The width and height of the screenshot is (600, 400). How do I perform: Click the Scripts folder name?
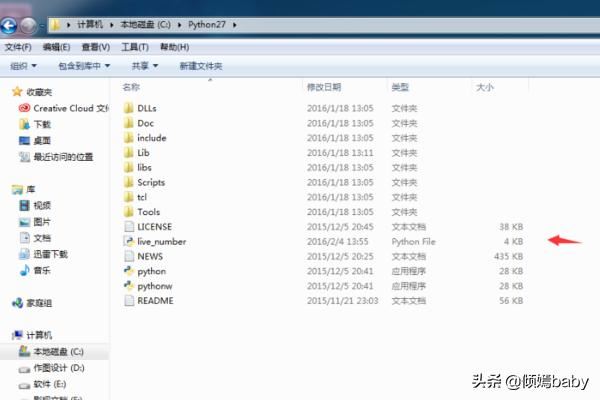(151, 182)
